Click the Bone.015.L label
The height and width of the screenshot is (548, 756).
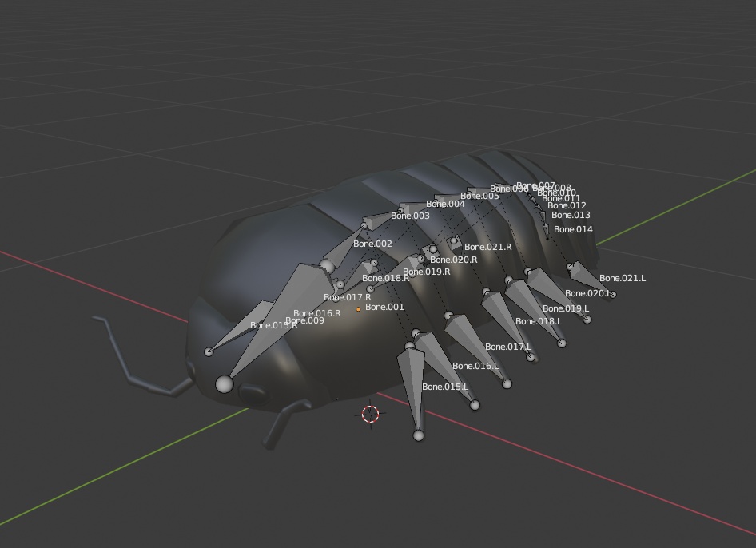445,387
